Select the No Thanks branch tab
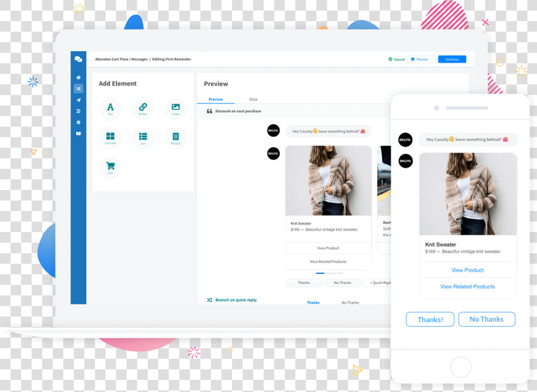The height and width of the screenshot is (392, 537). point(350,302)
